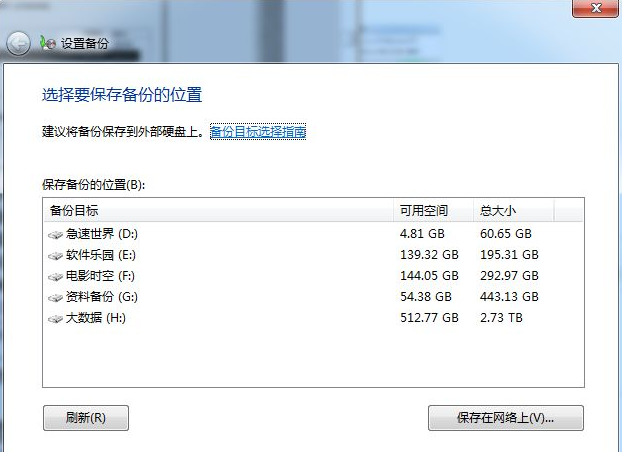Click free space value 144.05 GB
Image resolution: width=622 pixels, height=452 pixels.
click(429, 276)
